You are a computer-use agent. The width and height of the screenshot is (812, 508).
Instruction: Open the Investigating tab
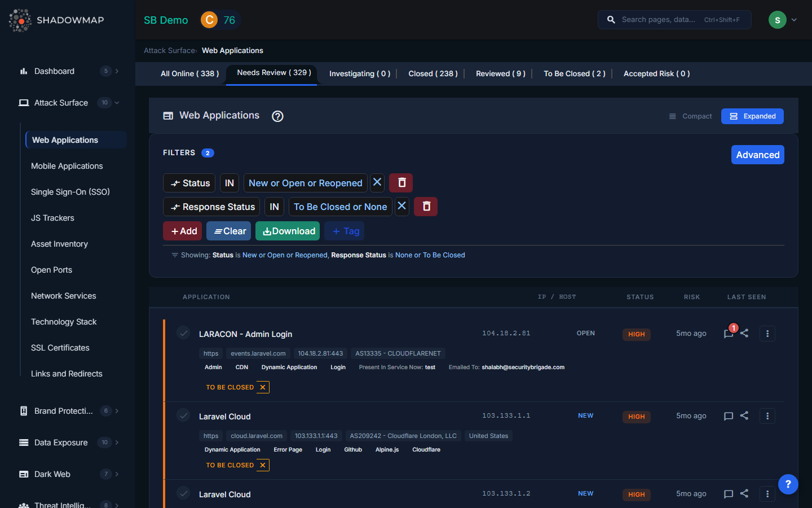359,73
